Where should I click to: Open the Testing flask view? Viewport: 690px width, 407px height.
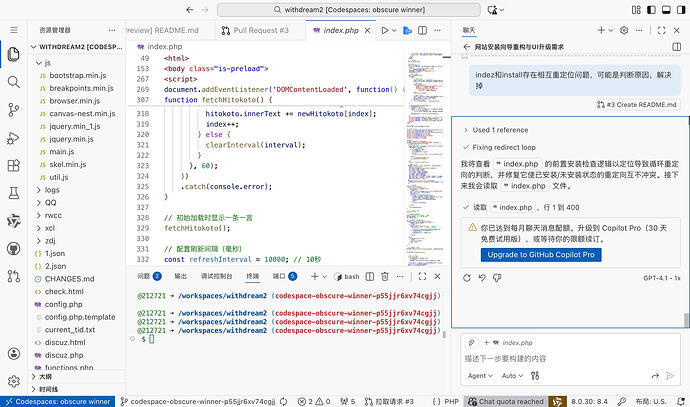click(x=14, y=193)
